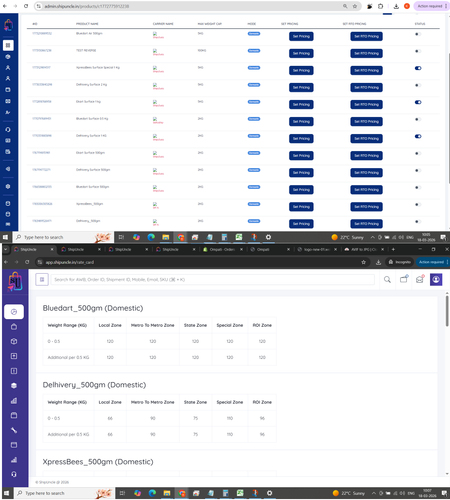Open the dashboard grid icon in admin sidebar
The image size is (450, 500).
[x=8, y=45]
